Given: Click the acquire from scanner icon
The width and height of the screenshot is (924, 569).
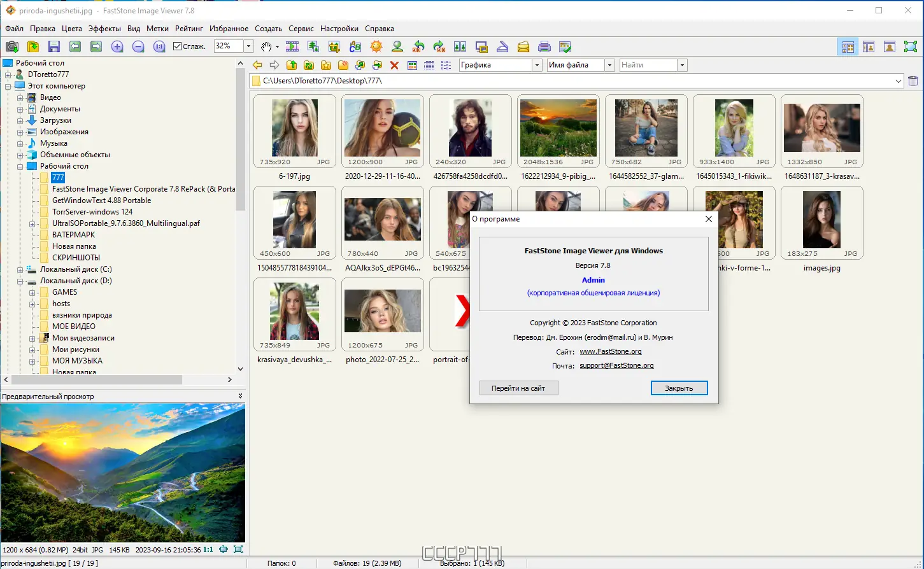Looking at the screenshot, I should 502,46.
